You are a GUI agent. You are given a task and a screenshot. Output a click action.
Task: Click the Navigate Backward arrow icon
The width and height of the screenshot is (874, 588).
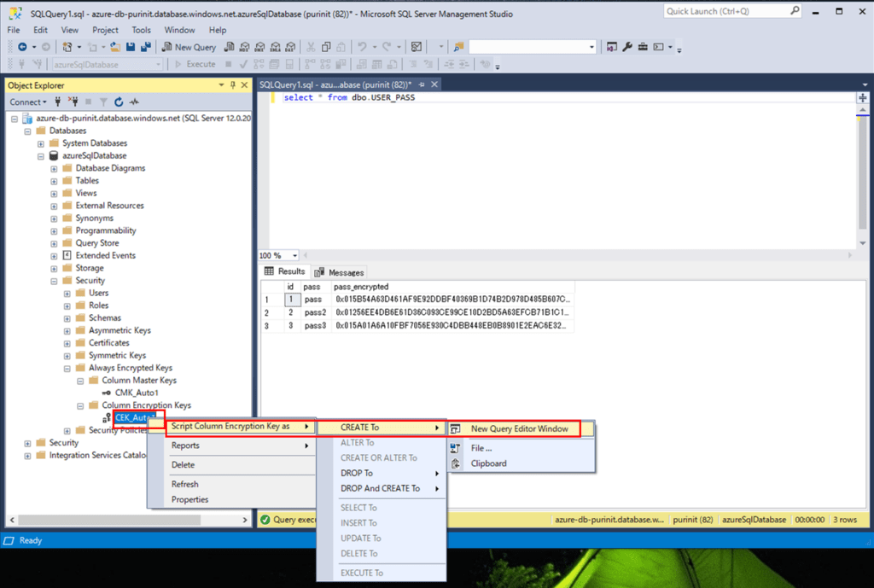pos(22,48)
